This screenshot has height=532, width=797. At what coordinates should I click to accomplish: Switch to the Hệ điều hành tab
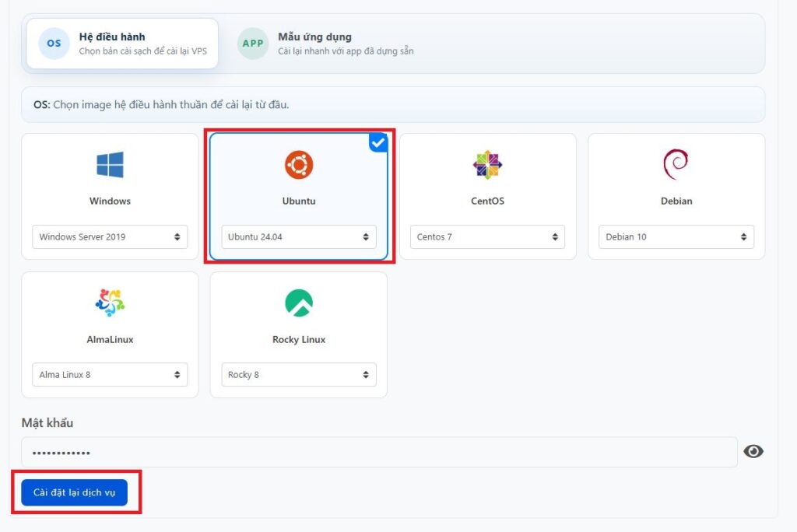click(x=122, y=44)
